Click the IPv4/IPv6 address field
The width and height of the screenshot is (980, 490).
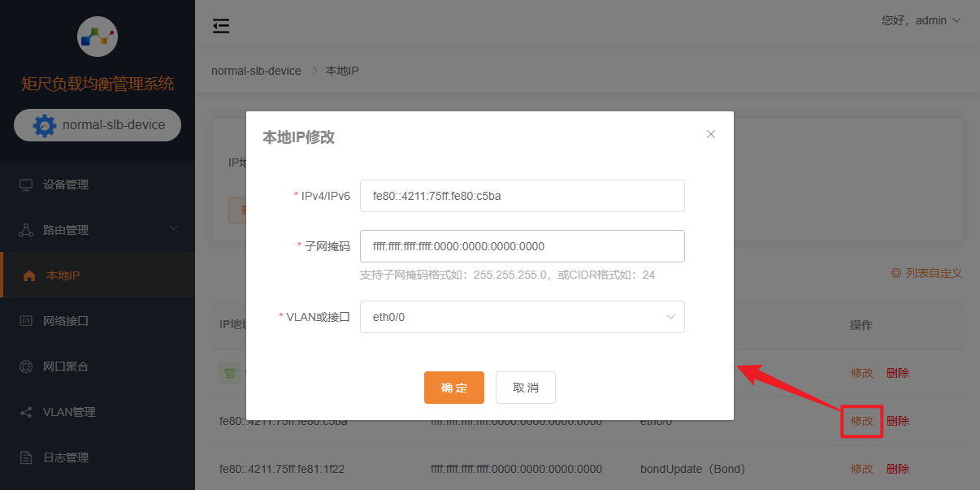pyautogui.click(x=522, y=196)
